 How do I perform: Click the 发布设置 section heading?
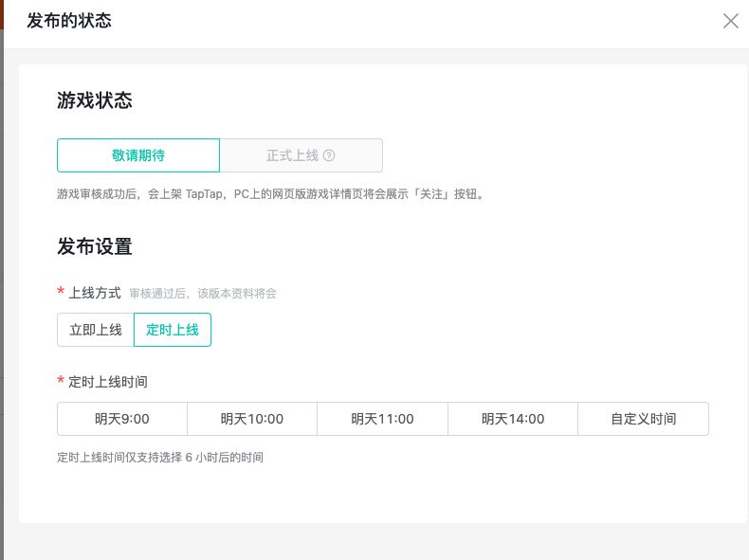(95, 247)
